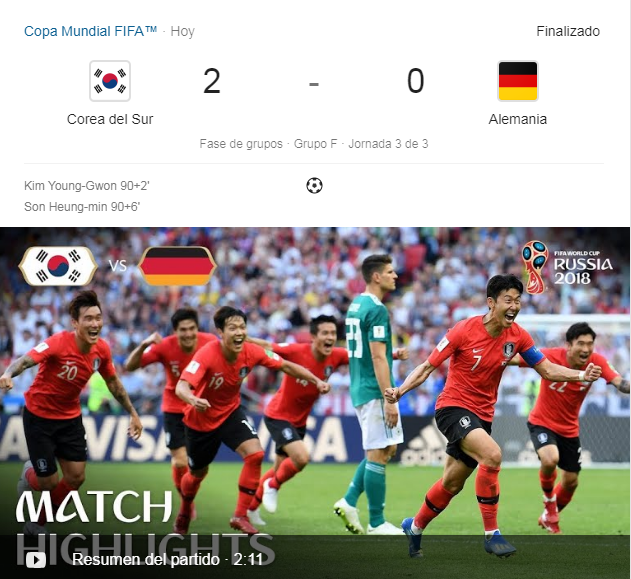Click the Corea del Sur team name
Image resolution: width=631 pixels, height=579 pixels.
110,119
